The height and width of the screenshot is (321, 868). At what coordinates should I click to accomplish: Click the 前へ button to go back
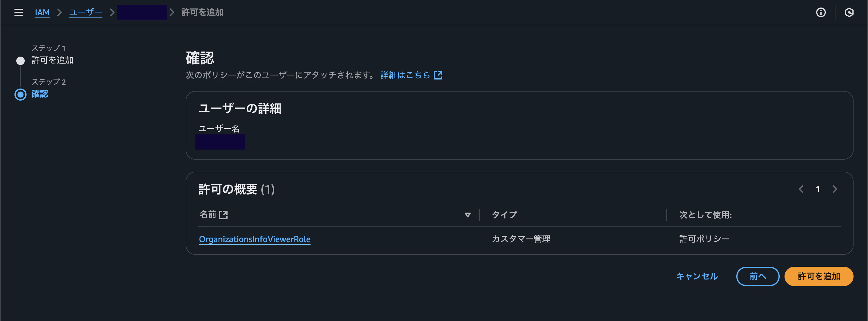pos(757,276)
